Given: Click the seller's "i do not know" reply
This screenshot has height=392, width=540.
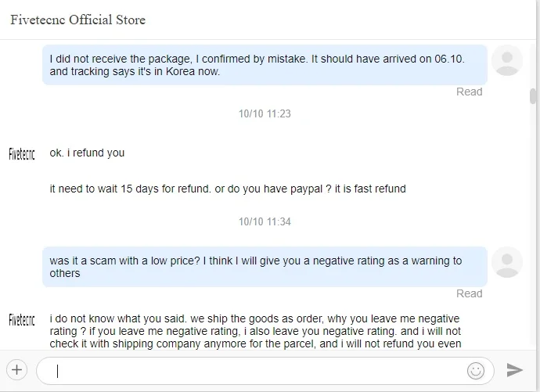Looking at the screenshot, I should (x=255, y=331).
